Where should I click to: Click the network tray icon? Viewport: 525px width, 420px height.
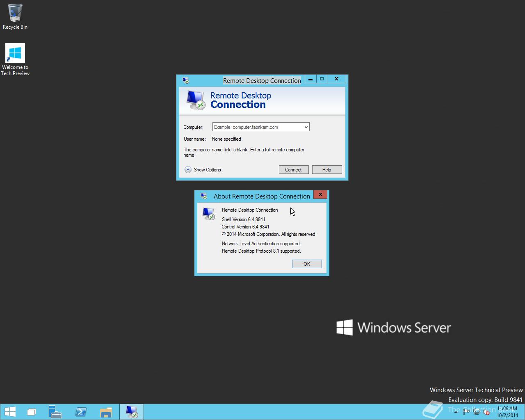coord(477,412)
